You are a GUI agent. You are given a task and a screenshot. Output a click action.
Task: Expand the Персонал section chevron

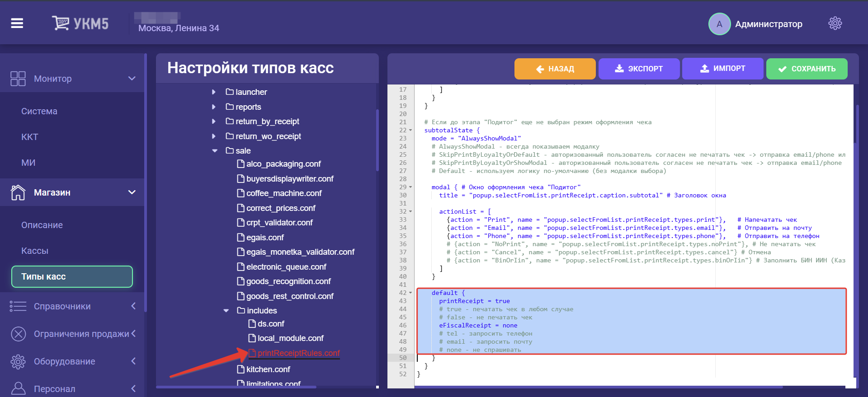click(133, 388)
